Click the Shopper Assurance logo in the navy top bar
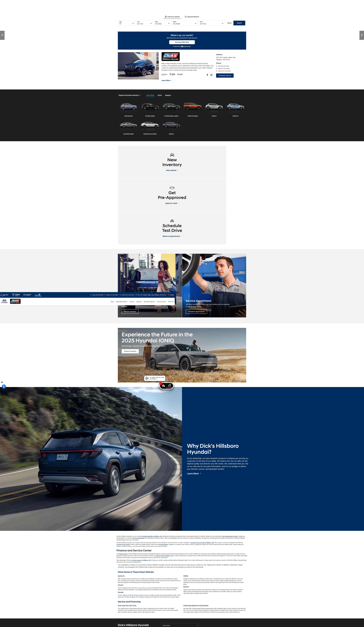 click(27, 295)
